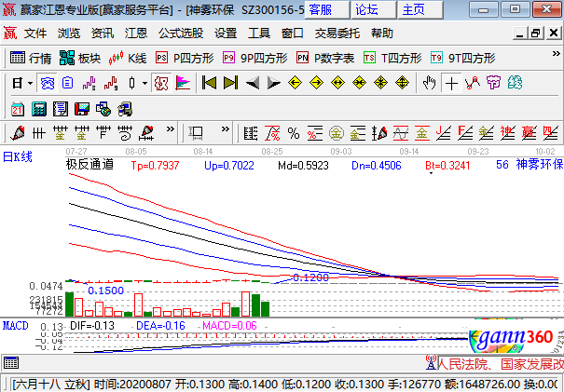Select the red 9-indicator chart icon
Image resolution: width=564 pixels, height=392 pixels.
pos(110,84)
